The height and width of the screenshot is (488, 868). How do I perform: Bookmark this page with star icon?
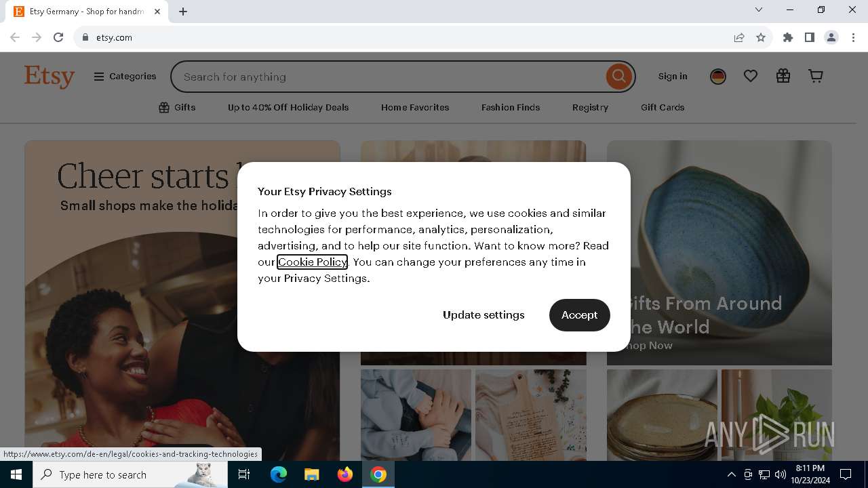point(761,37)
